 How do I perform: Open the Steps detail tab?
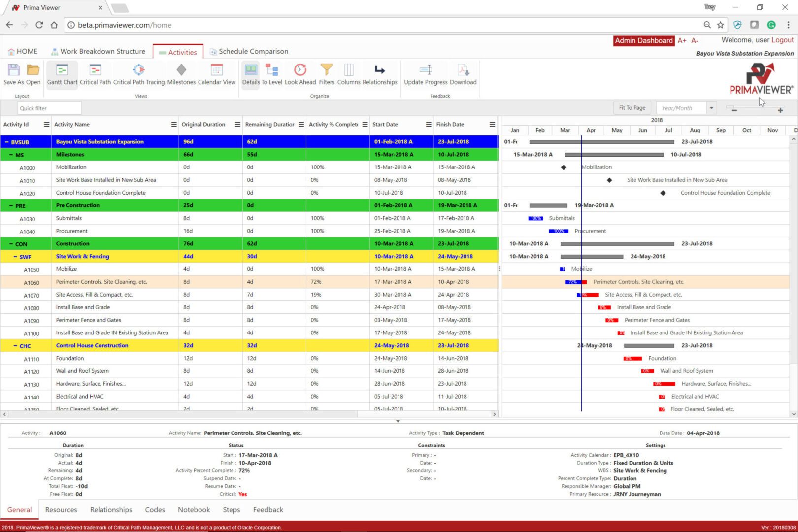[x=231, y=510]
